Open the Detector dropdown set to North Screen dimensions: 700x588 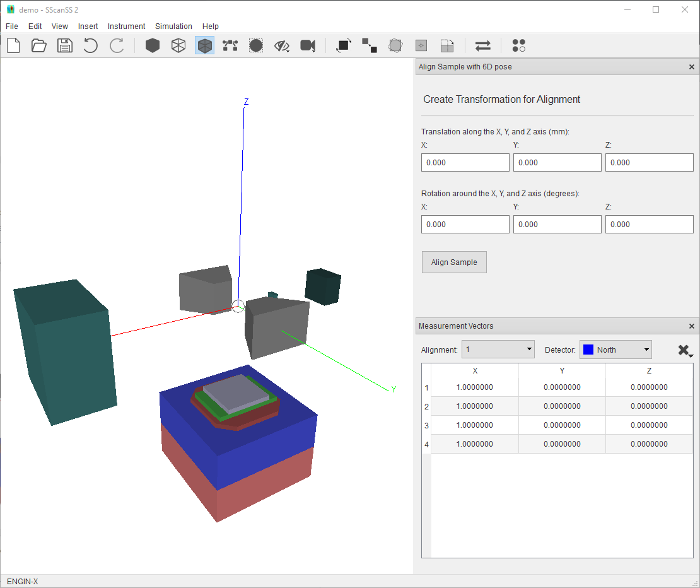(615, 350)
